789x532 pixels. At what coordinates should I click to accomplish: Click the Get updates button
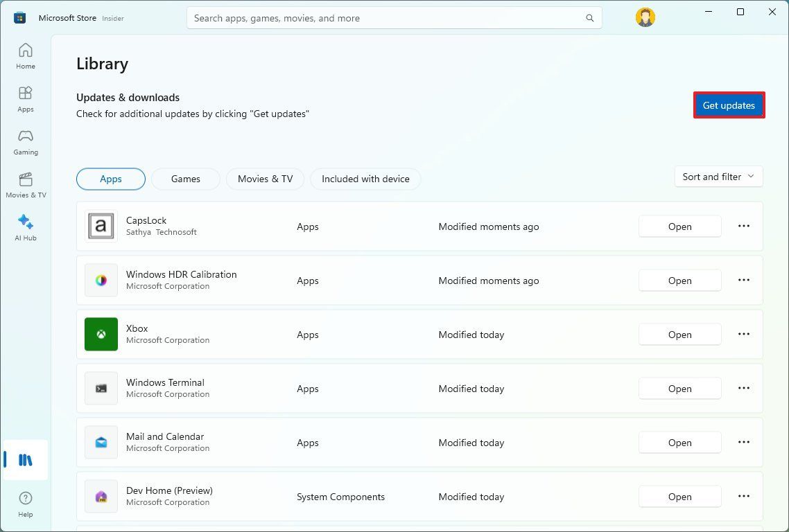pyautogui.click(x=729, y=105)
